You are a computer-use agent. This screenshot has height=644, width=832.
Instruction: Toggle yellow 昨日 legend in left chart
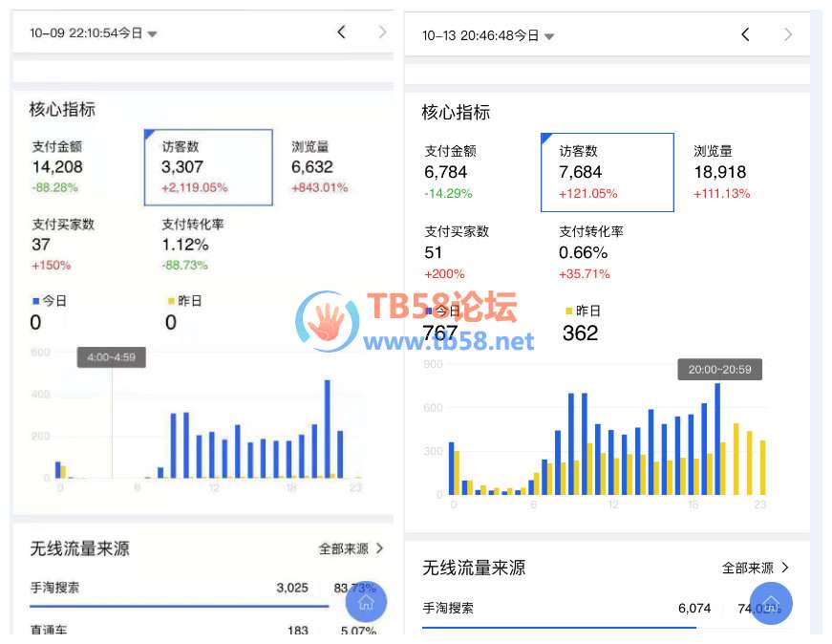[x=184, y=301]
